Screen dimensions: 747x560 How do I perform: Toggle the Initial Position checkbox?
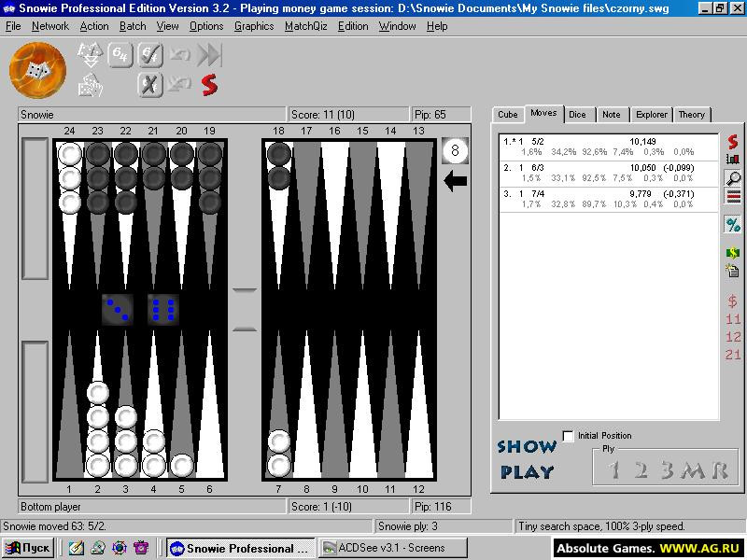pyautogui.click(x=568, y=436)
